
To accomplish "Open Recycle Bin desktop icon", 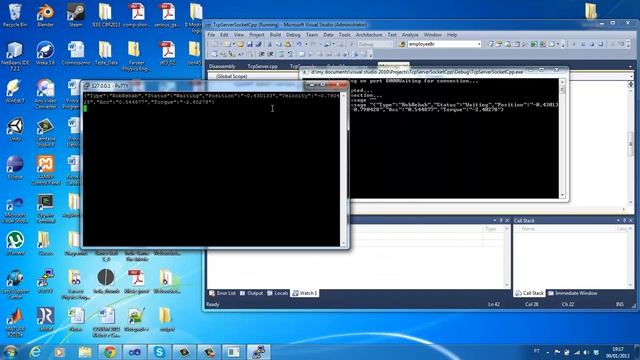I will pyautogui.click(x=15, y=16).
